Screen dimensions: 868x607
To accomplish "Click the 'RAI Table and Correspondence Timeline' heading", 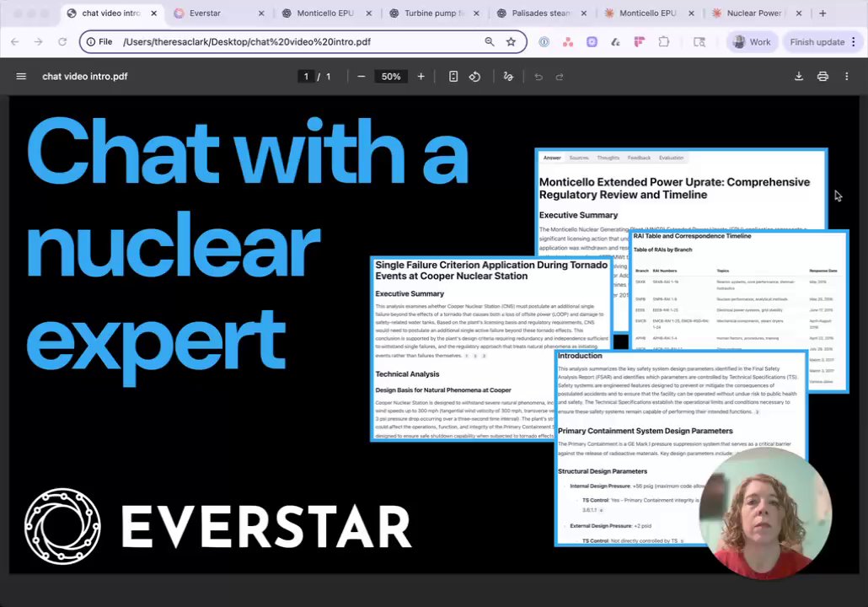I will pos(692,236).
